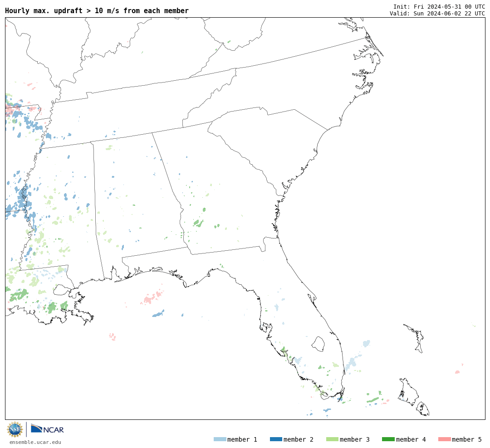Image resolution: width=490 pixels, height=448 pixels.
Task: Click the 'member 3' legend label
Action: tap(355, 439)
